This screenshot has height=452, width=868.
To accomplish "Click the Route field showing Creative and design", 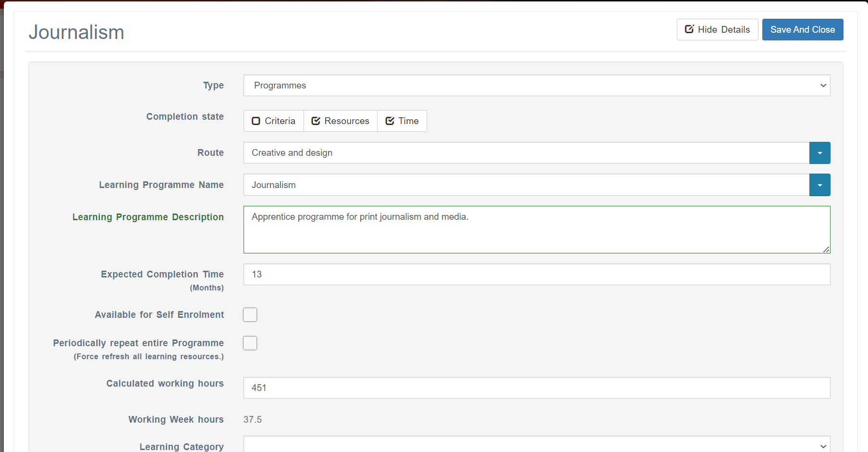I will coord(526,153).
